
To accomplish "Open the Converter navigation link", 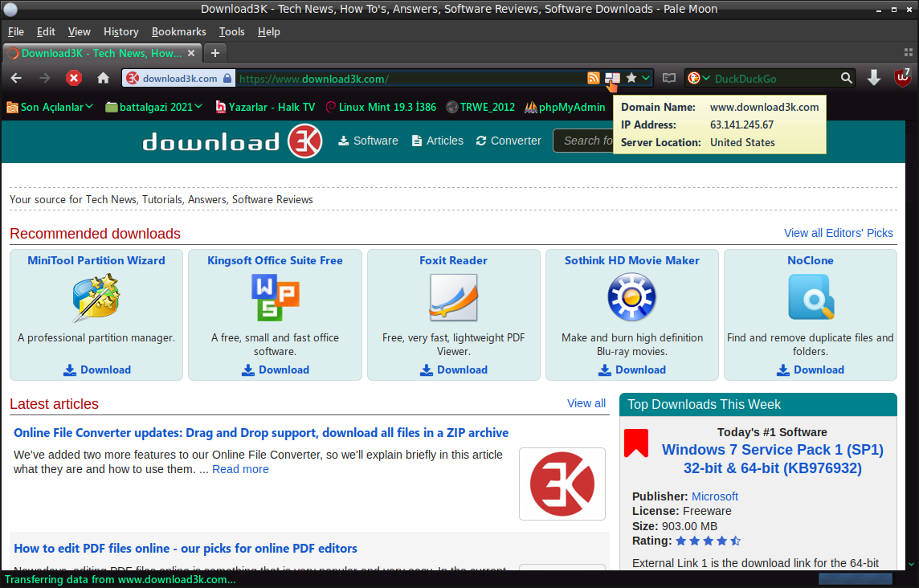I will pyautogui.click(x=509, y=141).
